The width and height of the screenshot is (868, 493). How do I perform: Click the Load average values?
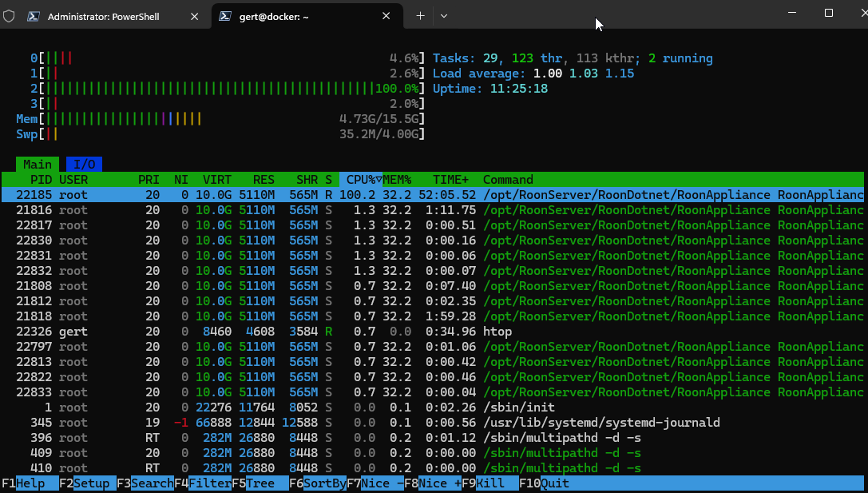584,74
